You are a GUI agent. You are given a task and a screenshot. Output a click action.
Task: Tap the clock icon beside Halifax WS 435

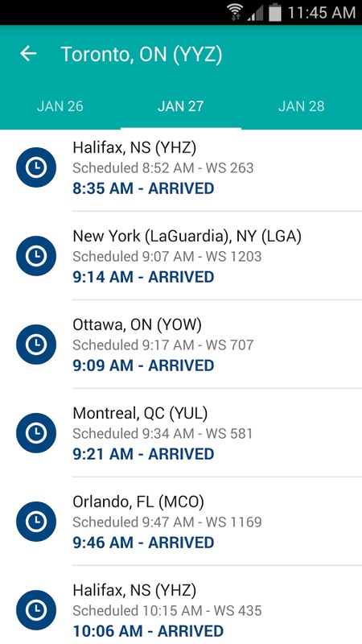click(36, 610)
